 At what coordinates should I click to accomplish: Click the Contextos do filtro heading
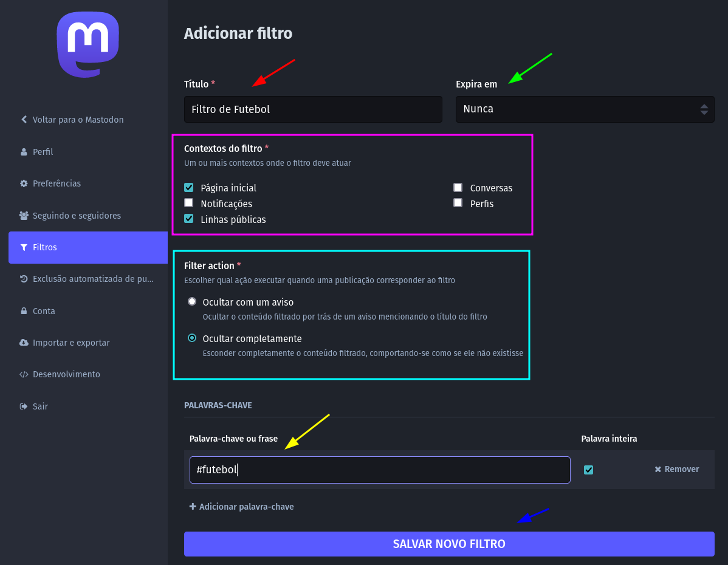tap(223, 149)
